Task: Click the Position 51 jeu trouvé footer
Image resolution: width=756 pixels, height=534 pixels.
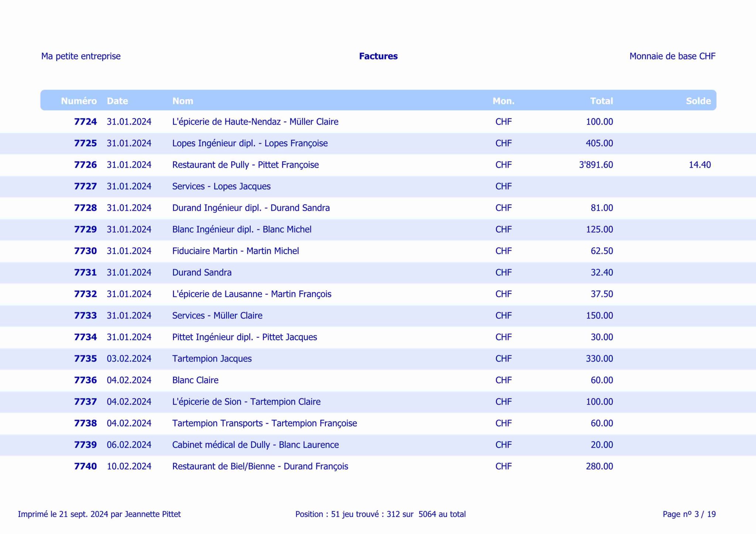Action: click(x=380, y=514)
